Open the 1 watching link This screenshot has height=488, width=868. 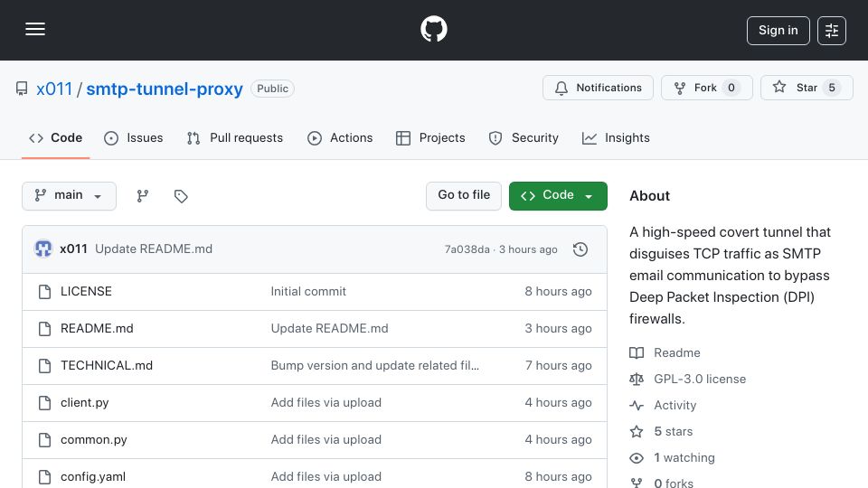pos(684,457)
